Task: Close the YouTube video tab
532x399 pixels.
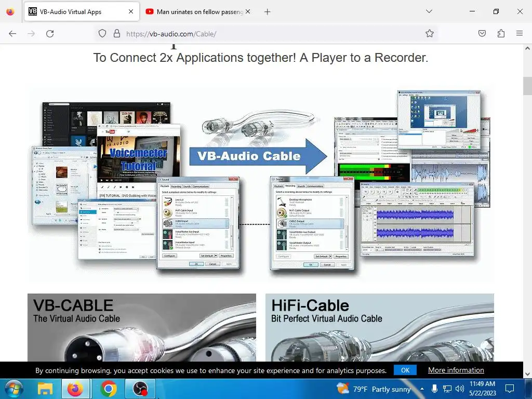Action: click(248, 11)
